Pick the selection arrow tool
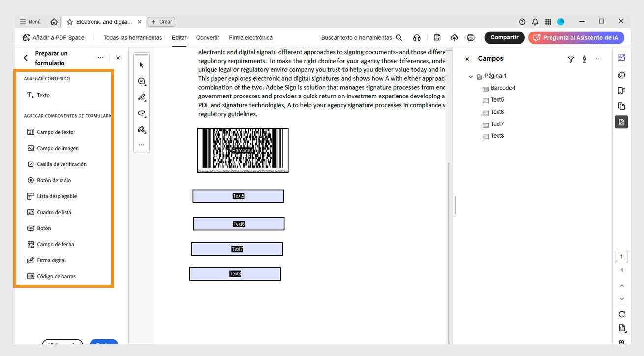The height and width of the screenshot is (356, 644). click(x=142, y=65)
